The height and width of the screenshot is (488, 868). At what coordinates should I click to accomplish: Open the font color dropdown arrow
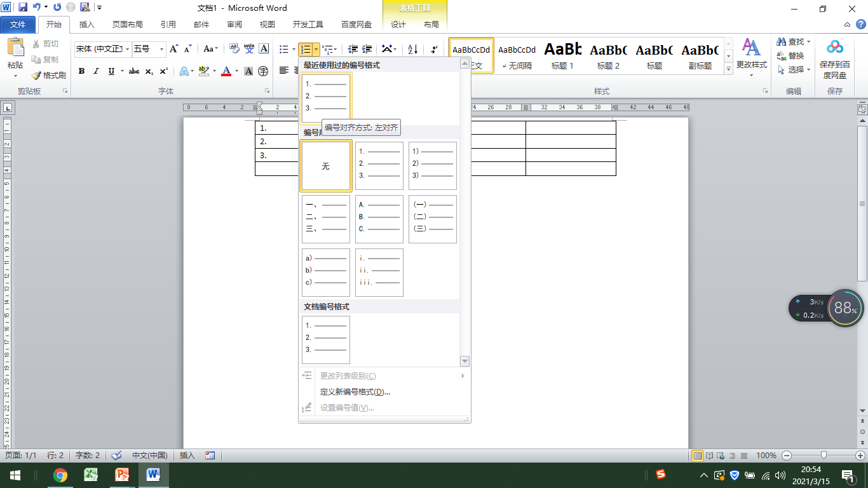[236, 71]
